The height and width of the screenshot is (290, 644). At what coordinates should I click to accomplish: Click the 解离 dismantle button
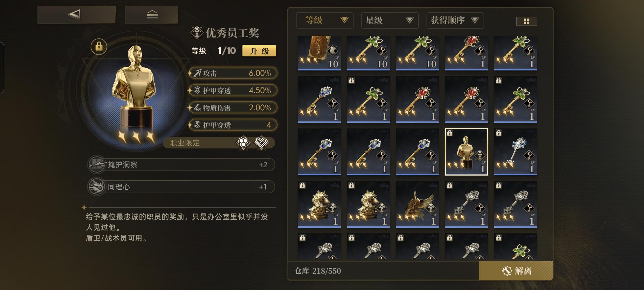pos(516,271)
